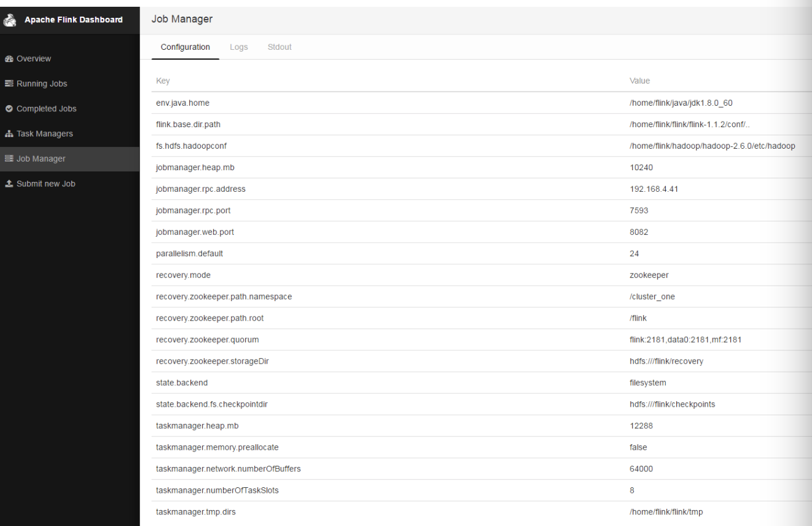Click the zookeeper value
Image resolution: width=812 pixels, height=526 pixels.
[649, 275]
